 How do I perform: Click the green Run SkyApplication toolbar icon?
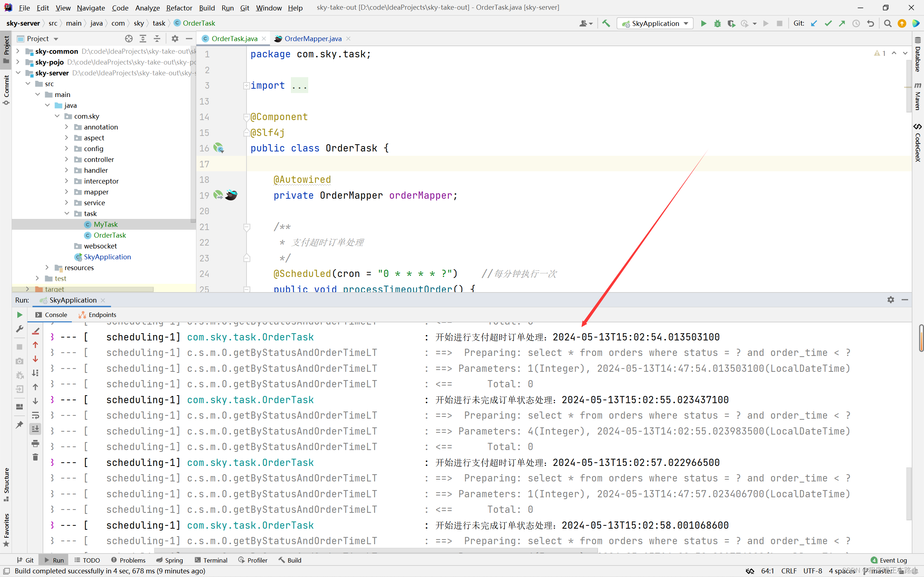click(703, 24)
